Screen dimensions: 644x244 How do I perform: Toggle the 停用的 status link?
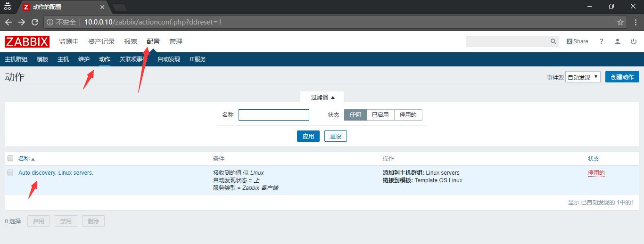596,173
